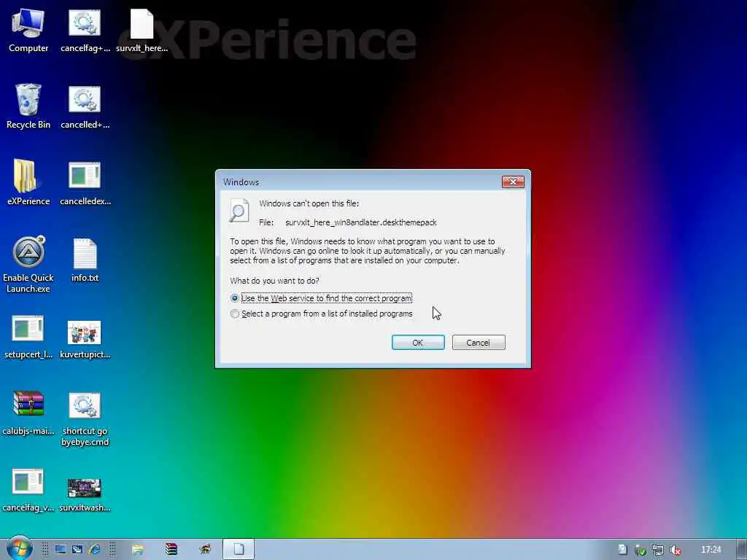Confirm the dialog with OK
This screenshot has width=747, height=560.
[418, 343]
